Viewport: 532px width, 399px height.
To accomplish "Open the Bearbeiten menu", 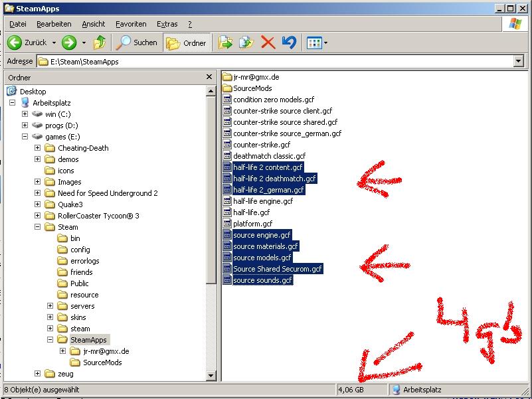I will click(54, 24).
